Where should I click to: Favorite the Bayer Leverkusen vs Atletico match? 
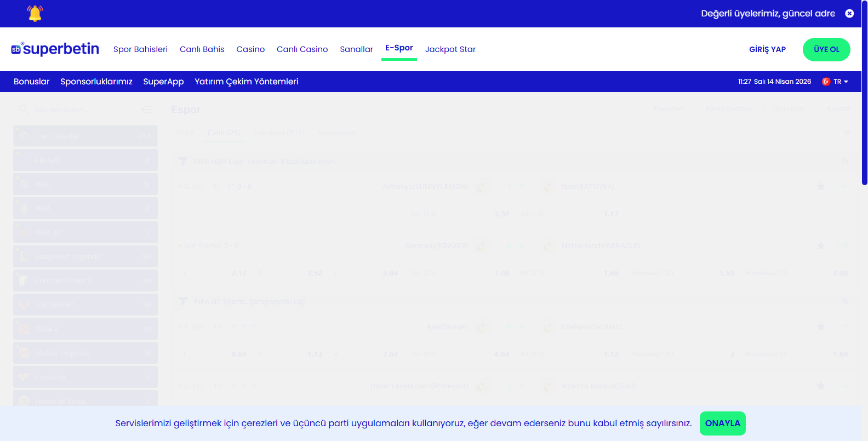point(821,386)
